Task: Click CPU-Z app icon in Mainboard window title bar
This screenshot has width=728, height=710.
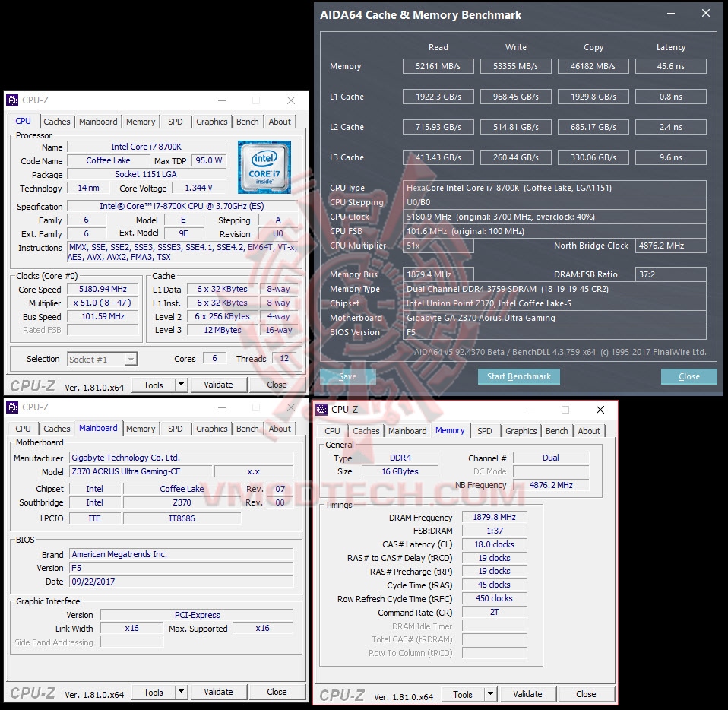Action: point(12,407)
